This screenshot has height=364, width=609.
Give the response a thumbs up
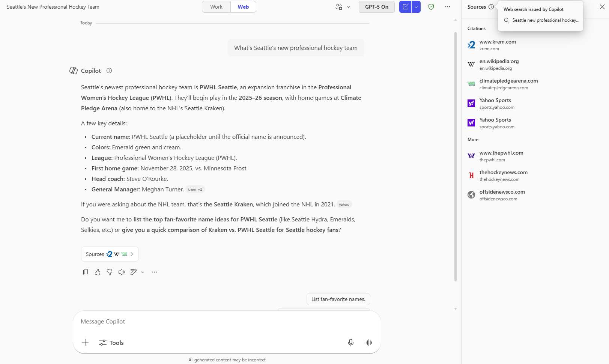98,272
